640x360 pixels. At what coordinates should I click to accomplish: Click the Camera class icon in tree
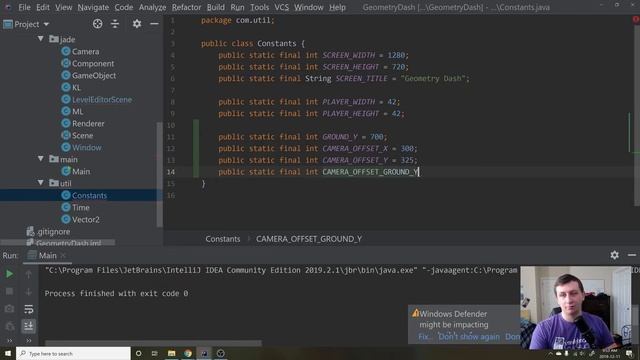point(66,51)
